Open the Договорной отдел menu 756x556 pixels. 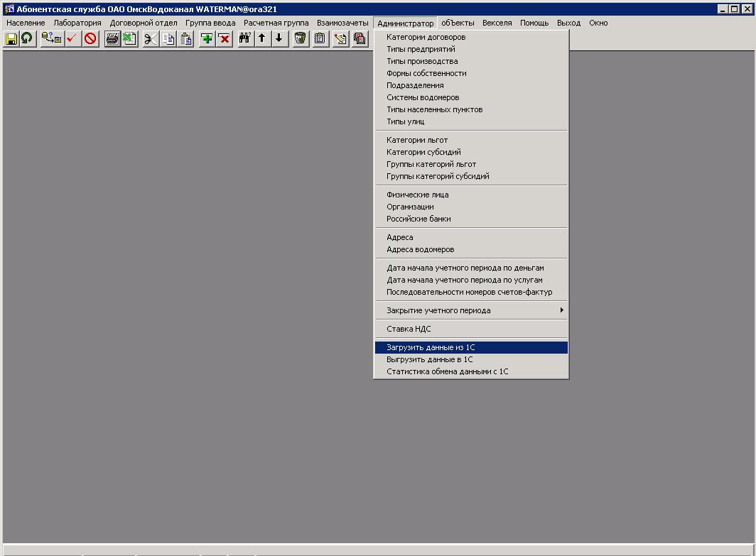click(x=144, y=23)
